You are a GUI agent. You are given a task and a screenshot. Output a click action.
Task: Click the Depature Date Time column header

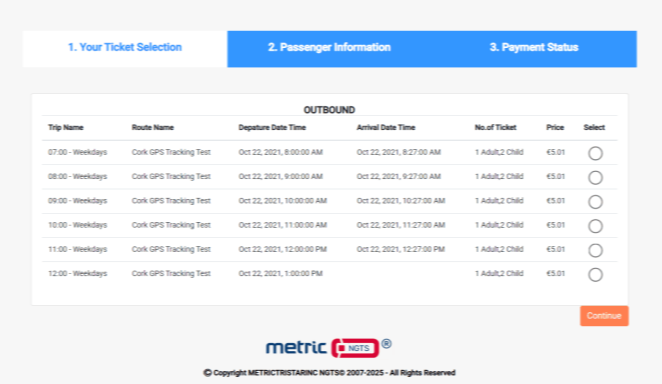[x=272, y=127]
